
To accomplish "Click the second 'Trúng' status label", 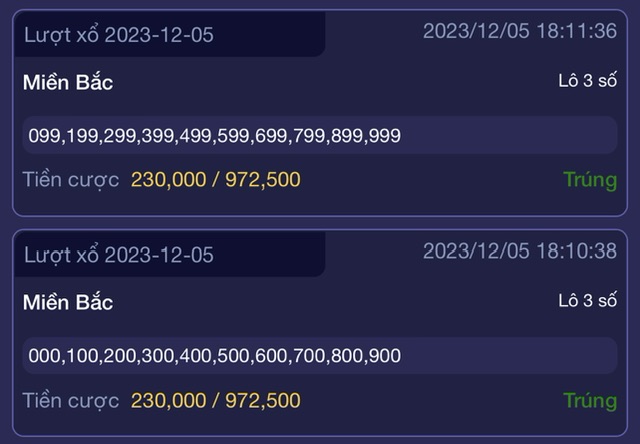I will coord(590,400).
